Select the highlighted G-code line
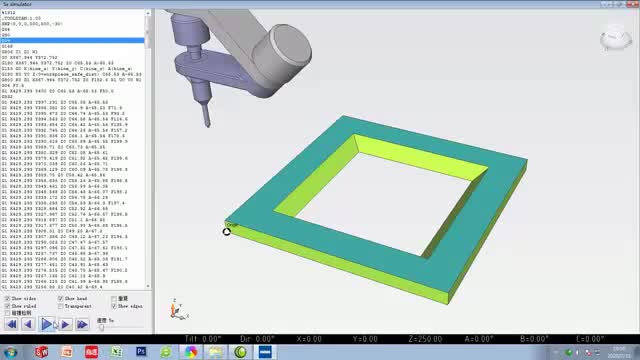Screen dimensions: 640x360 tap(72, 40)
